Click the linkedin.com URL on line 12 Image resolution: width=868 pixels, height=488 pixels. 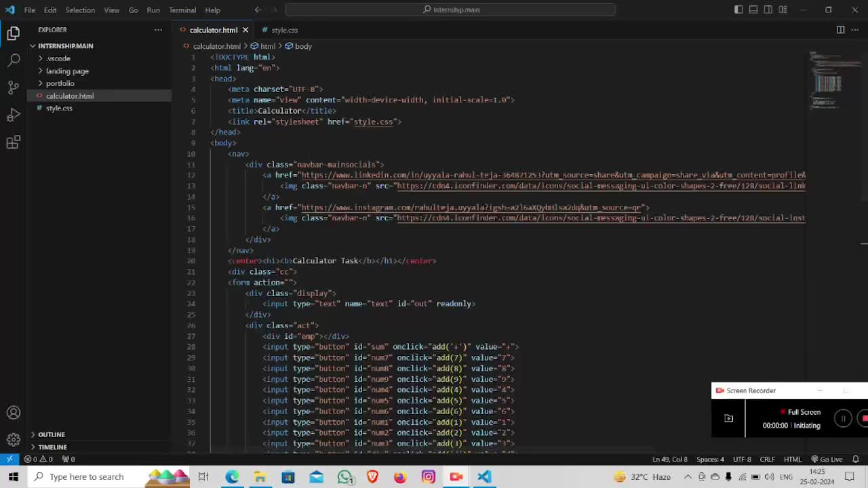click(x=553, y=175)
